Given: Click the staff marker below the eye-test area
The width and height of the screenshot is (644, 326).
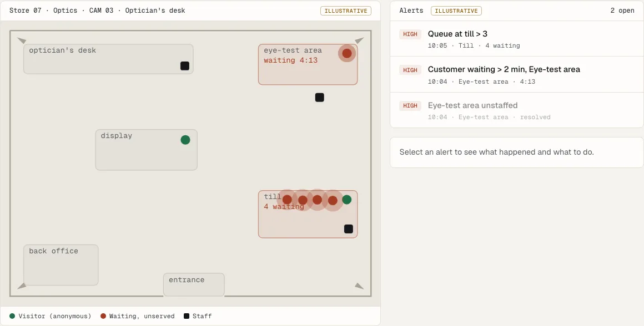Looking at the screenshot, I should (320, 97).
